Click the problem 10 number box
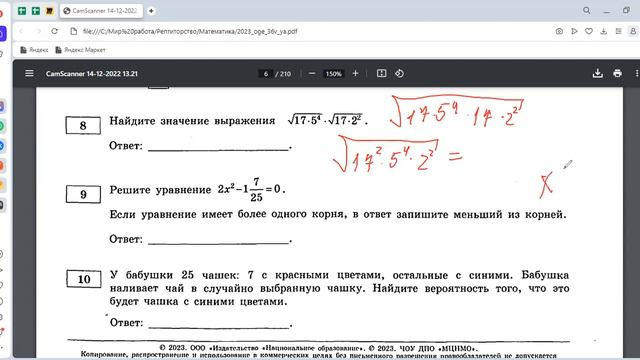The height and width of the screenshot is (360, 640). pos(84,279)
